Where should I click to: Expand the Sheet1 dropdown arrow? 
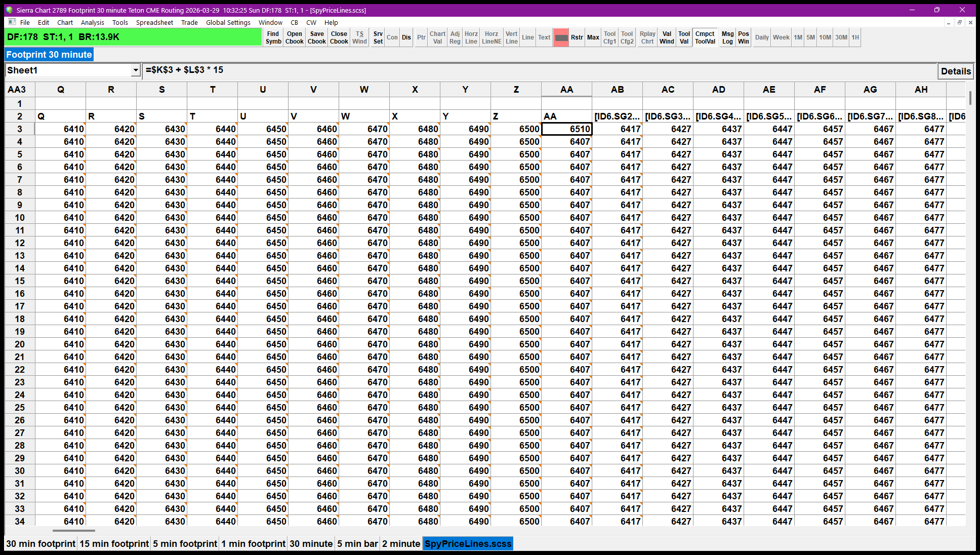pyautogui.click(x=135, y=70)
